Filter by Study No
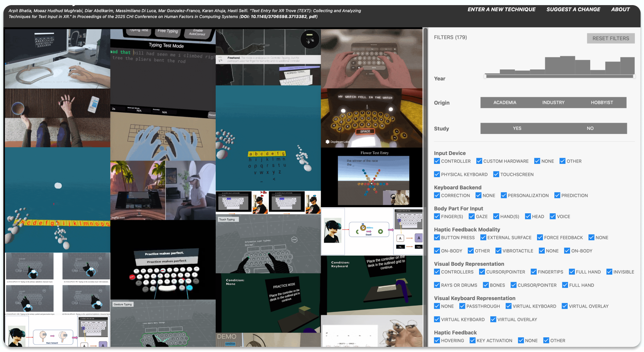 coord(590,128)
